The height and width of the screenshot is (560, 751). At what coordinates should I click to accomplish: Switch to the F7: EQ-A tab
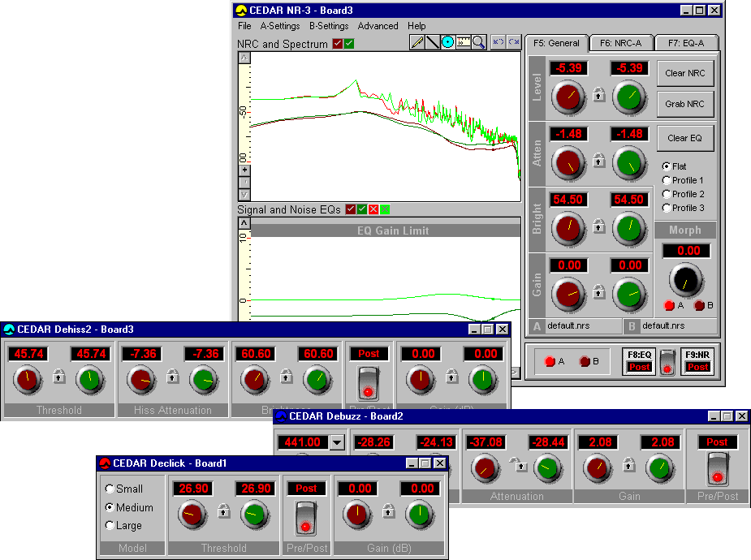click(x=686, y=43)
